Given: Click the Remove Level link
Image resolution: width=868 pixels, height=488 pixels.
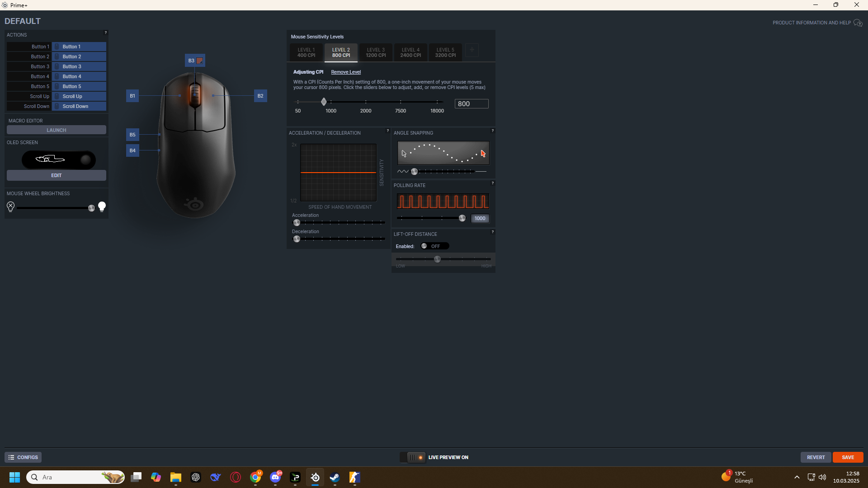Looking at the screenshot, I should (345, 72).
